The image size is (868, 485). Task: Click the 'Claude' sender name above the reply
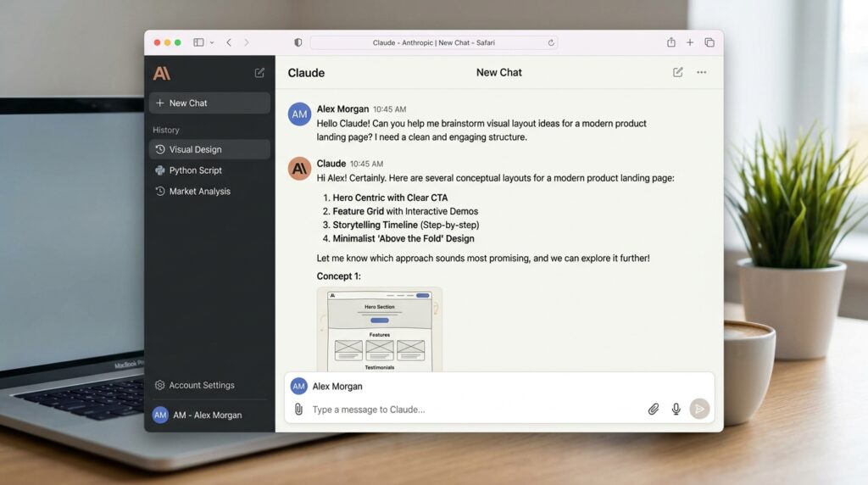coord(331,164)
